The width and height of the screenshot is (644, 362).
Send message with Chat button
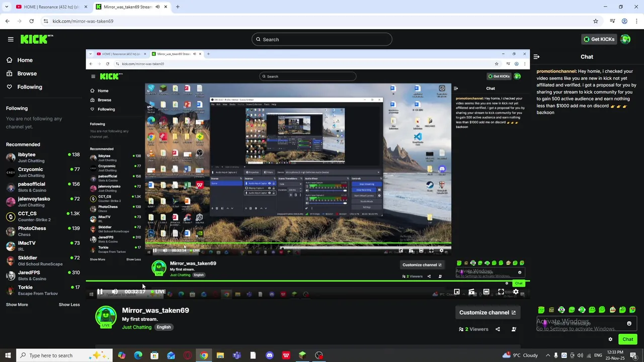tap(628, 339)
